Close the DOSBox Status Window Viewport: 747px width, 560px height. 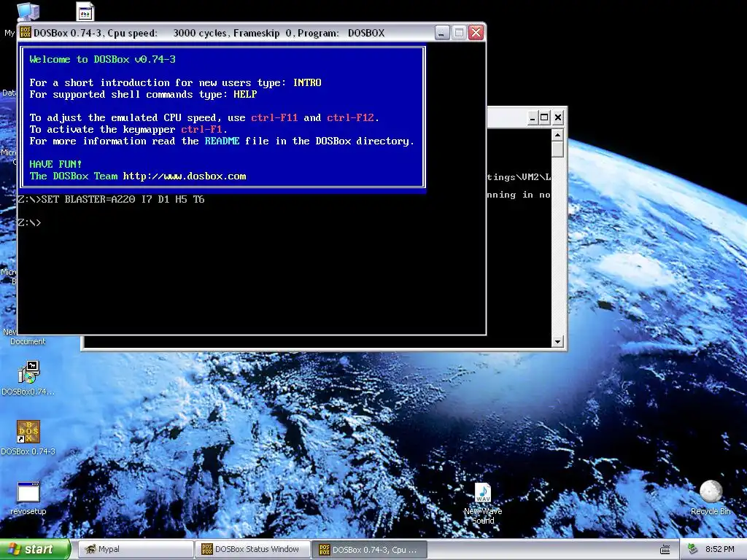[558, 117]
